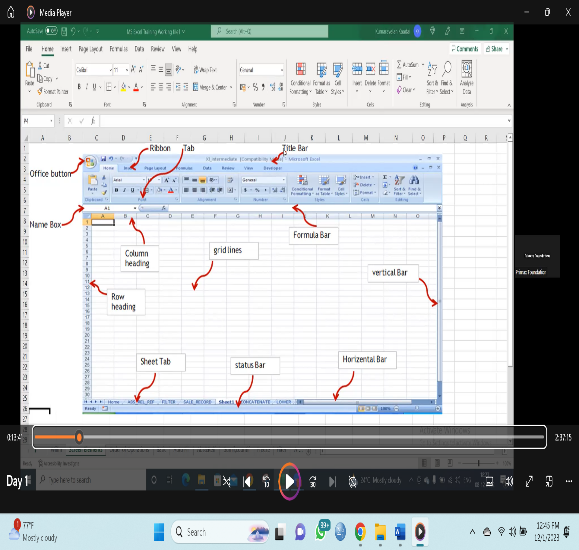
Task: Switch to the Formulas tab
Action: tap(119, 48)
